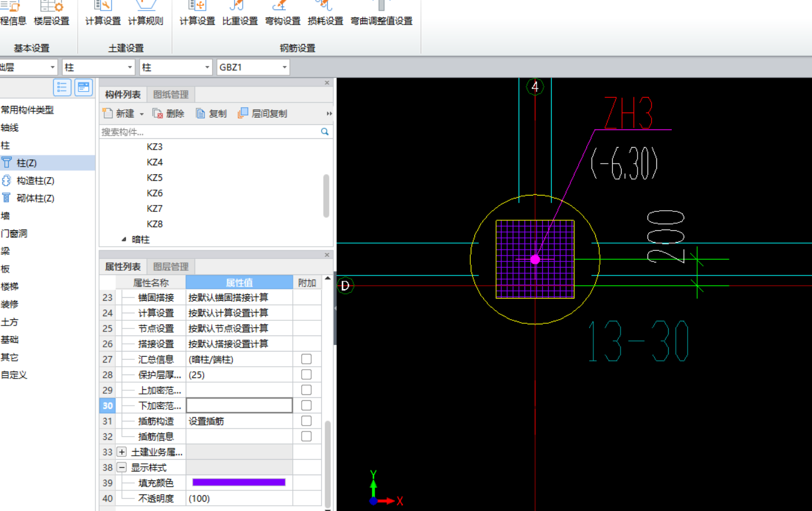This screenshot has height=511, width=812.
Task: Click axis bubble D in drawing
Action: [345, 286]
